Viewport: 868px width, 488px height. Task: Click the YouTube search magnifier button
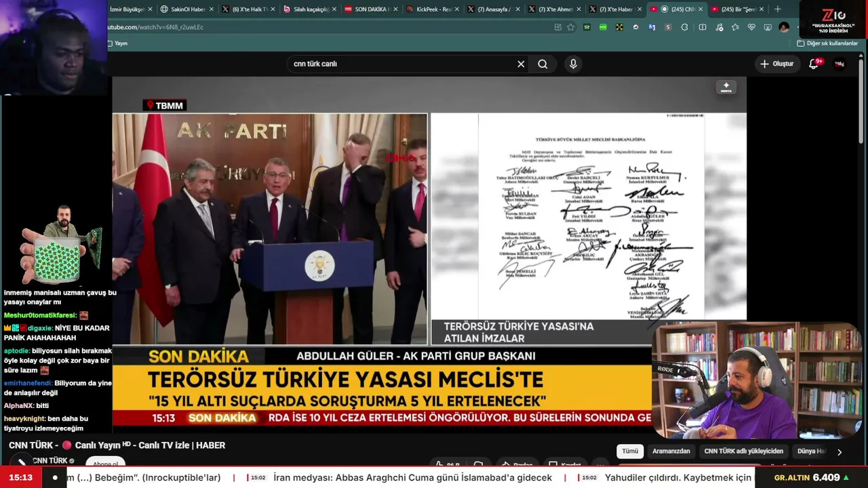point(542,64)
